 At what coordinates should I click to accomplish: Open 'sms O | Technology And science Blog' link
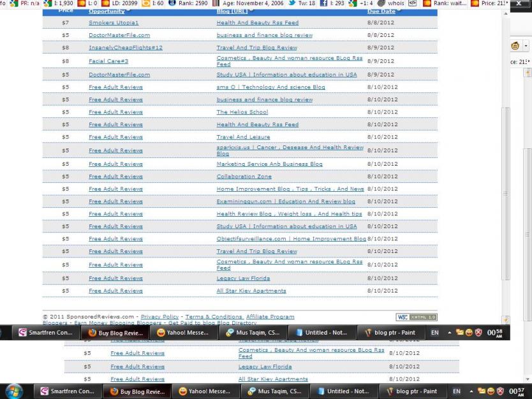coord(270,87)
